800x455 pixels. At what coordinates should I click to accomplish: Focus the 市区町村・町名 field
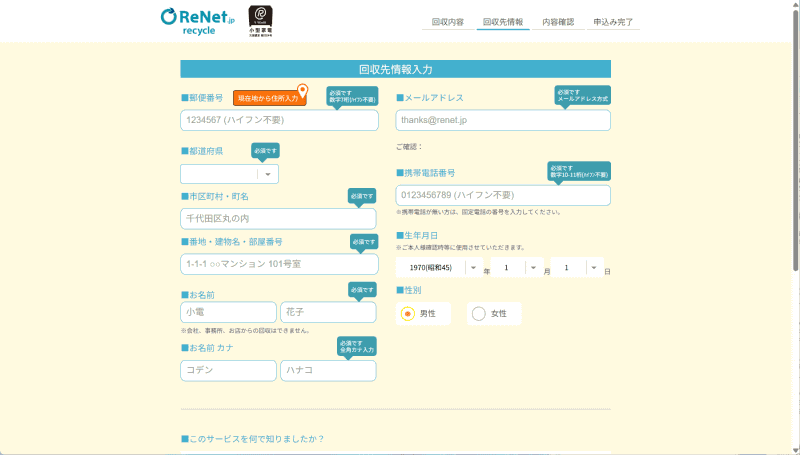[x=278, y=218]
